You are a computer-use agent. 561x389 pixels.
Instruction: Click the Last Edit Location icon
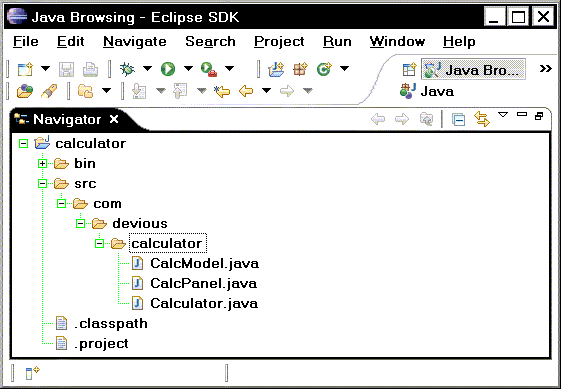(222, 91)
